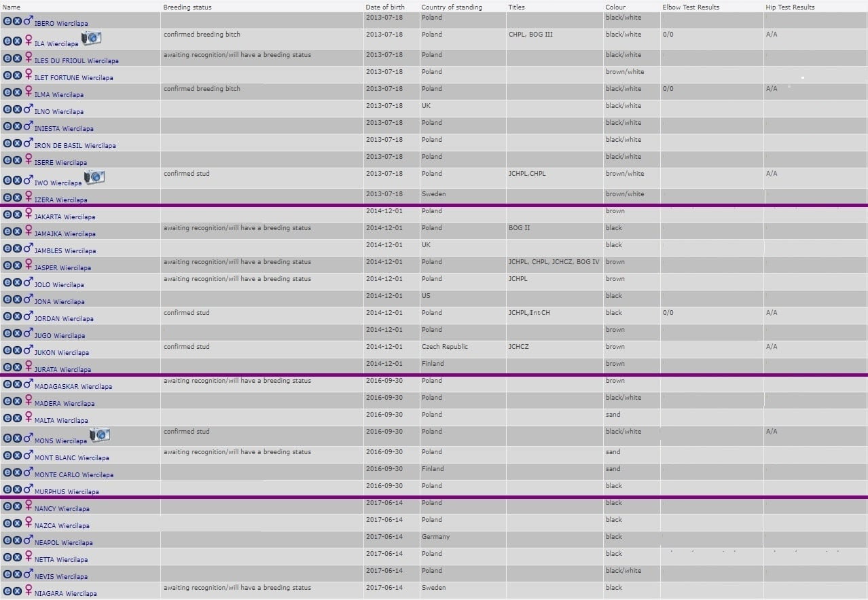Click the 'e' icon for ILMA Wiercilapa
Screen dimensions: 868x600
point(7,91)
